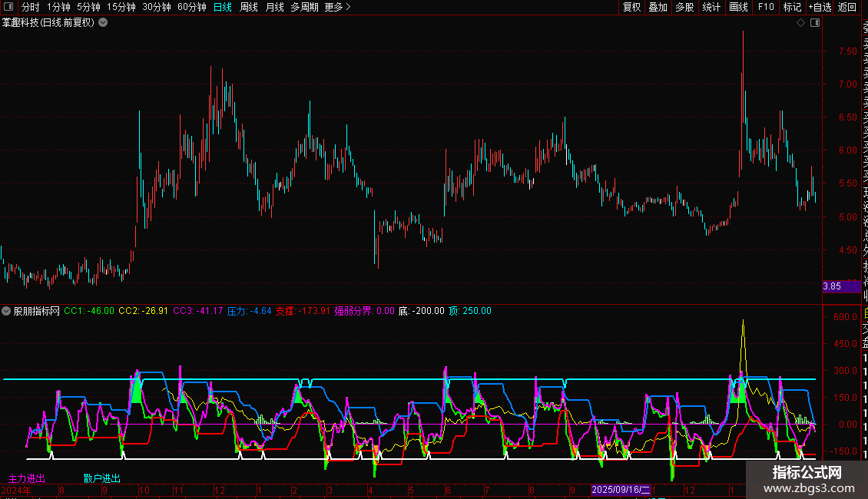Image resolution: width=868 pixels, height=499 pixels.
Task: Click the 3.85 price label on axis
Action: (833, 286)
